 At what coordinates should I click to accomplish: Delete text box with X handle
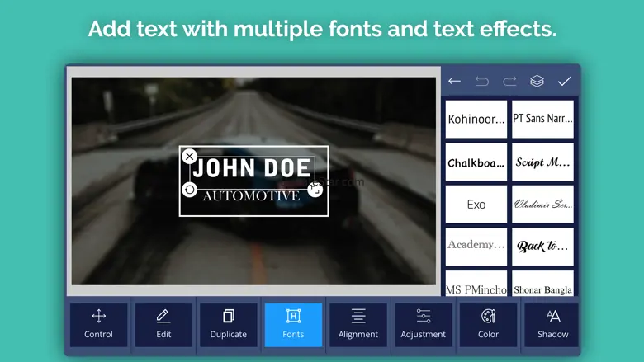click(189, 156)
